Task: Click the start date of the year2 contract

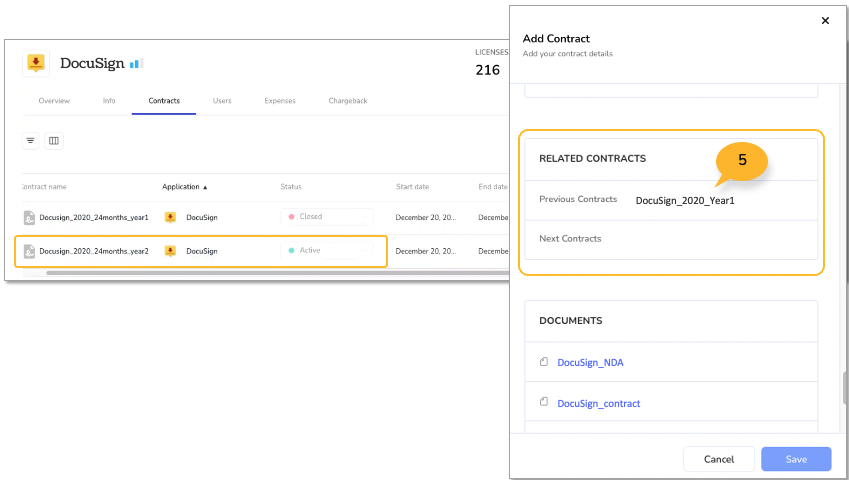Action: click(426, 251)
